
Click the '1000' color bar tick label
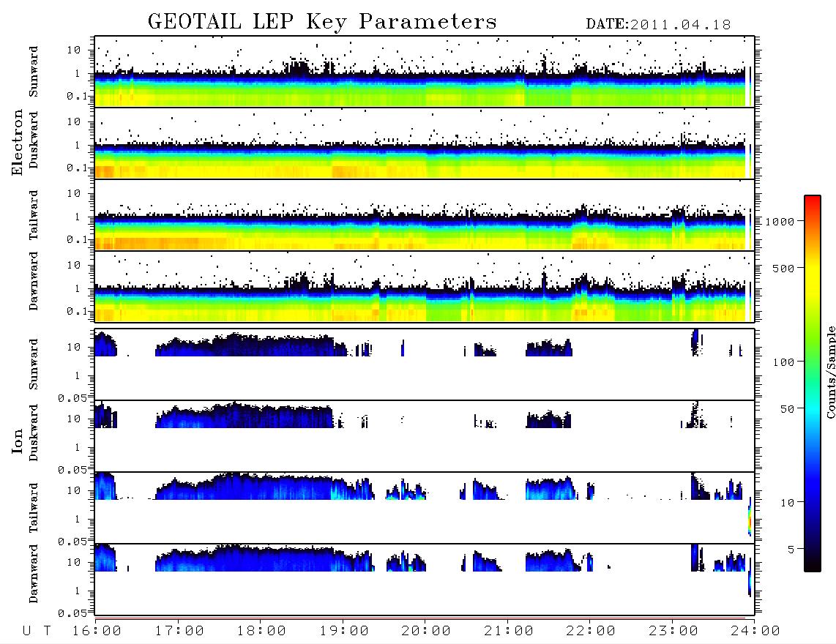780,222
